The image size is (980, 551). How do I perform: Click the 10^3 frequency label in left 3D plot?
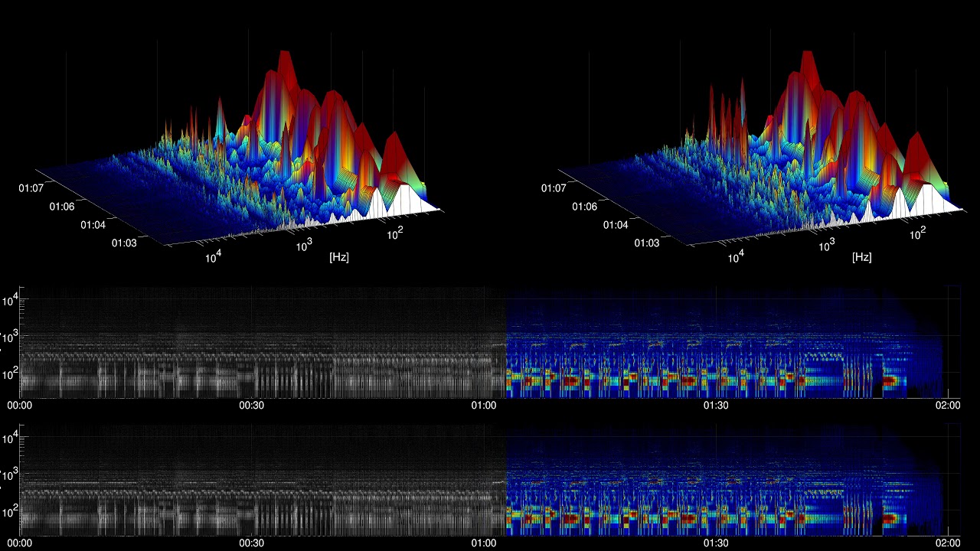pyautogui.click(x=304, y=244)
